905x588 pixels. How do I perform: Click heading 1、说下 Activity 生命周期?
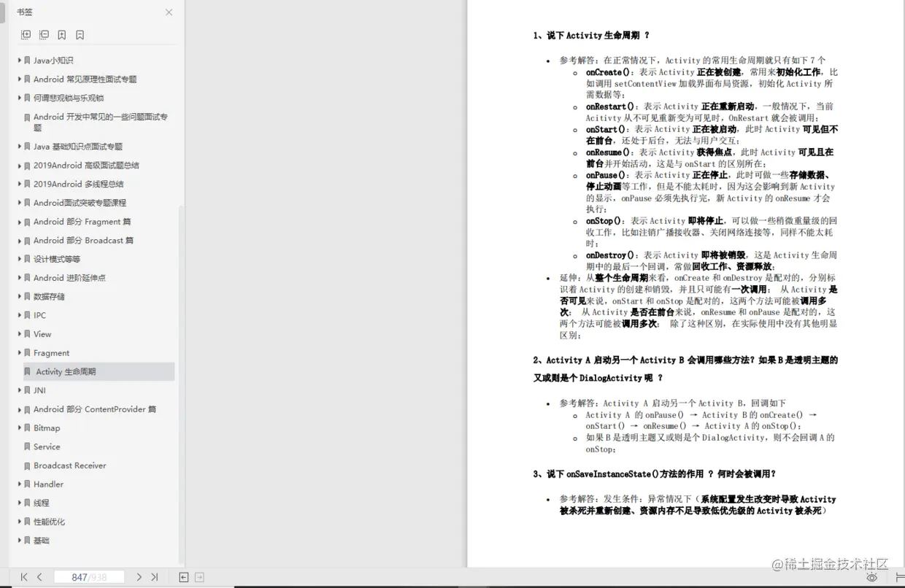(591, 35)
